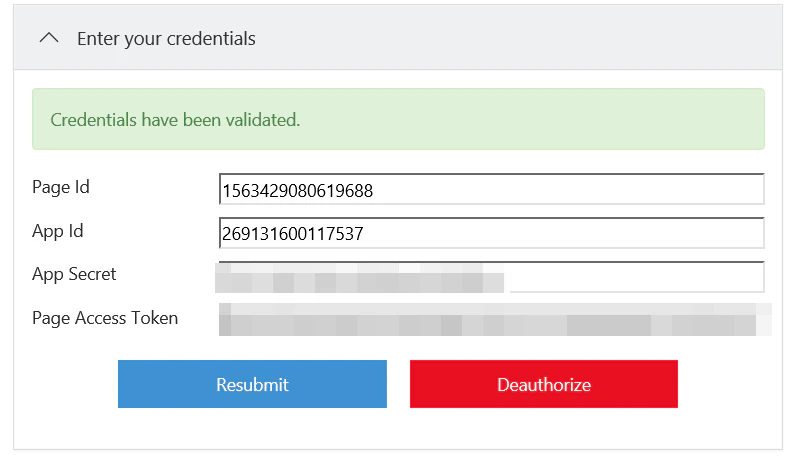Screen dimensions: 797x471
Task: Collapse the Enter your credentials section chevron
Action: 49,38
